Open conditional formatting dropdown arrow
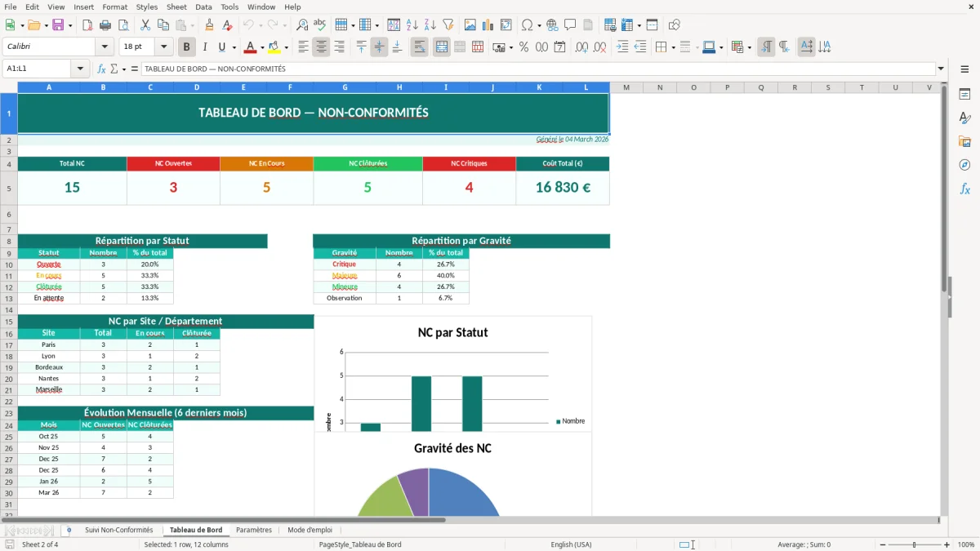 point(749,47)
